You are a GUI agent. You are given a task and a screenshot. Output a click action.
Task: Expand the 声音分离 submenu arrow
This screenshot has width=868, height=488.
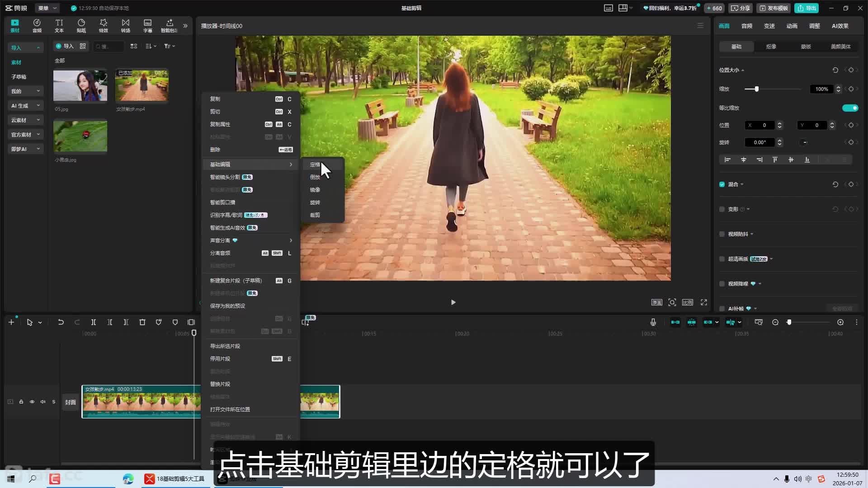tap(291, 240)
